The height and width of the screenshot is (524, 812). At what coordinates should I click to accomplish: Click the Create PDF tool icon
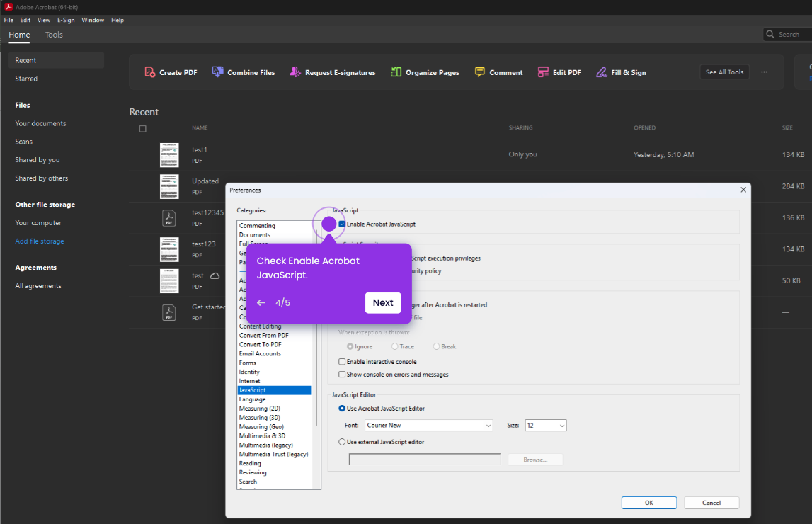(x=149, y=72)
